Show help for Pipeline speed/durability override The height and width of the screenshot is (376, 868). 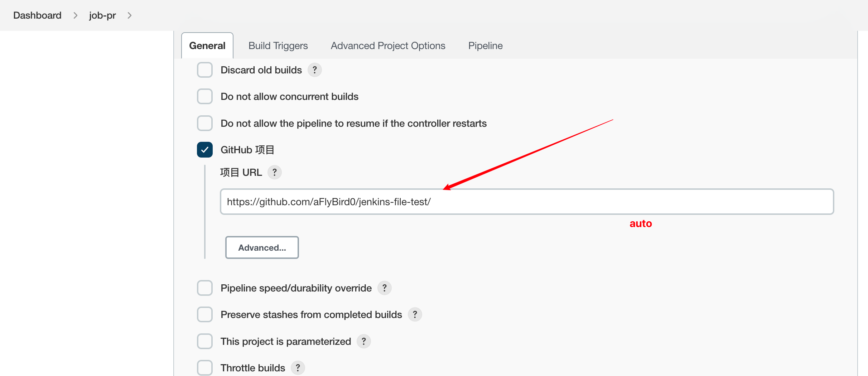[384, 288]
